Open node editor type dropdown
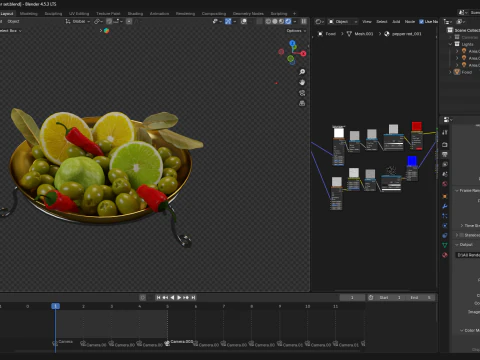 pyautogui.click(x=319, y=21)
